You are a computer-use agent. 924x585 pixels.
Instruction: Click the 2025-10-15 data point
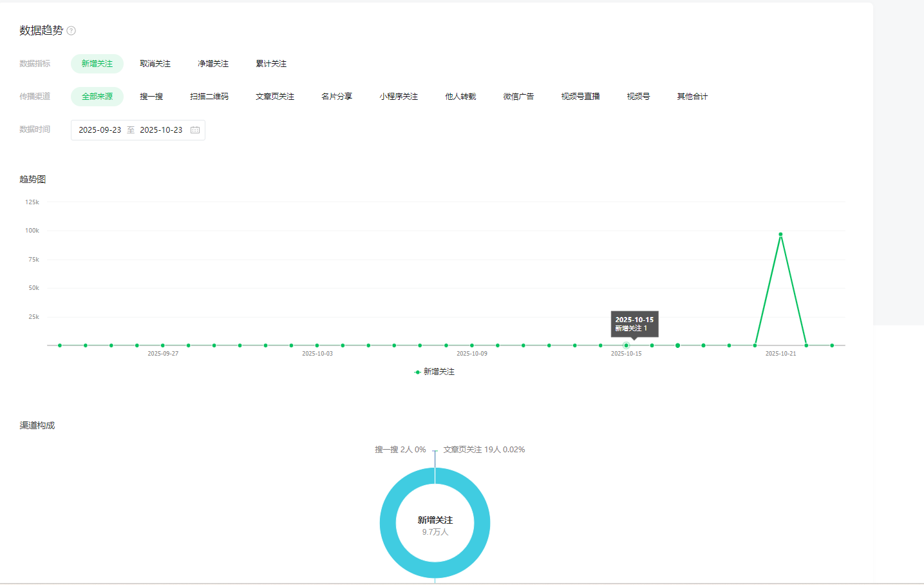click(626, 345)
